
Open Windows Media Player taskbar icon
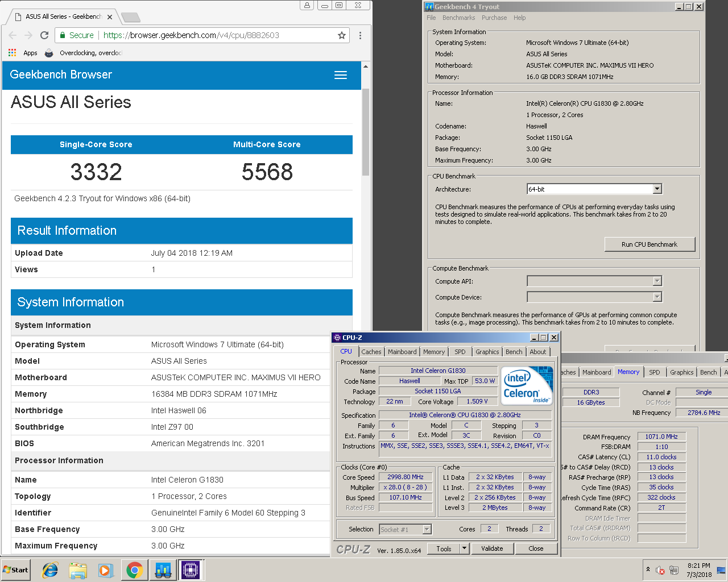[106, 570]
